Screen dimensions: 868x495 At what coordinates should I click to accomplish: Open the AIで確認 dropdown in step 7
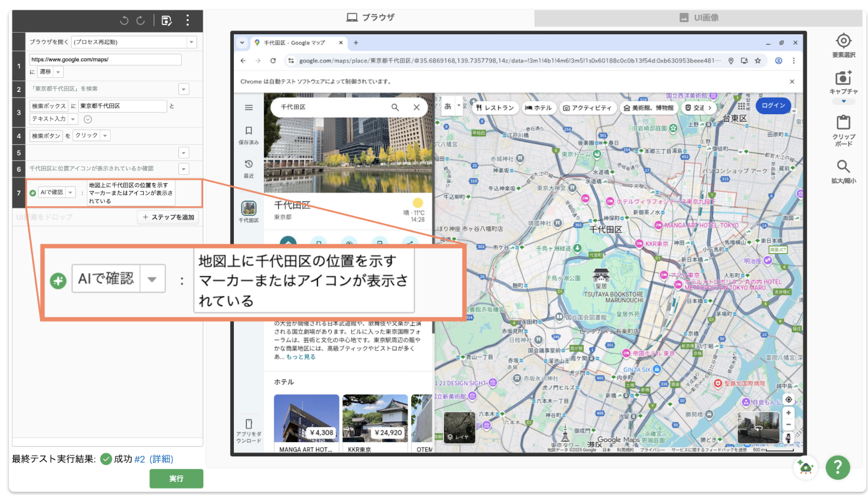coord(70,193)
